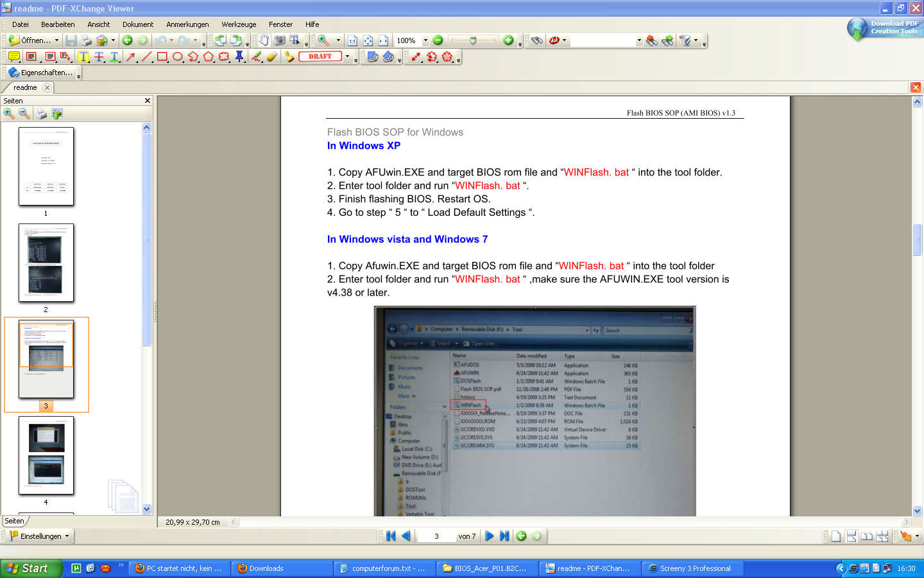Open the Bearbeiten menu
This screenshot has height=578, width=924.
58,24
